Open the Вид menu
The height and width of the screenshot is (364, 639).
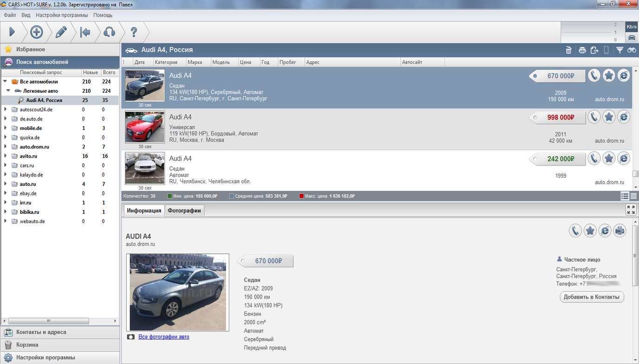(26, 15)
